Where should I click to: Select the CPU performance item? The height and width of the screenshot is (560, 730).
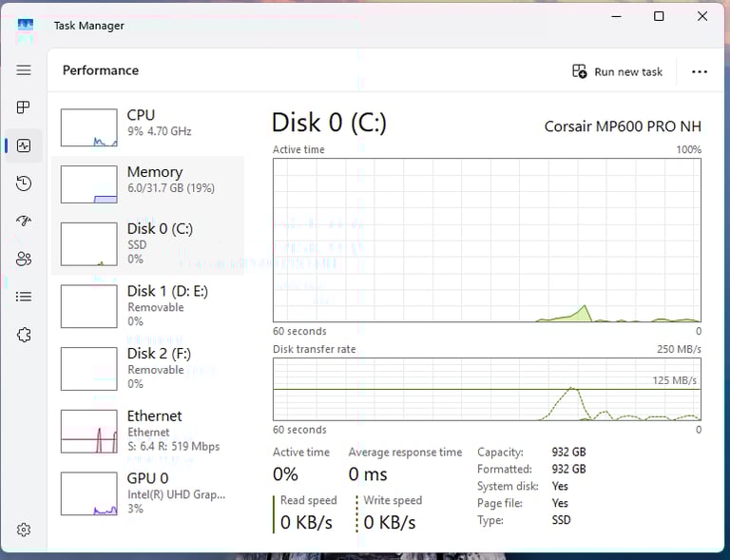coord(148,126)
